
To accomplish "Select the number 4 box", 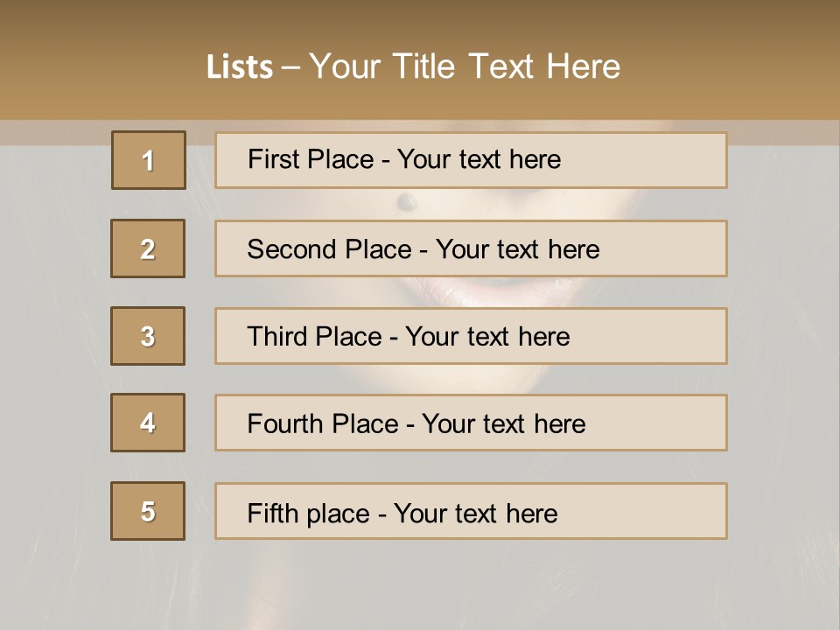I will pos(148,423).
